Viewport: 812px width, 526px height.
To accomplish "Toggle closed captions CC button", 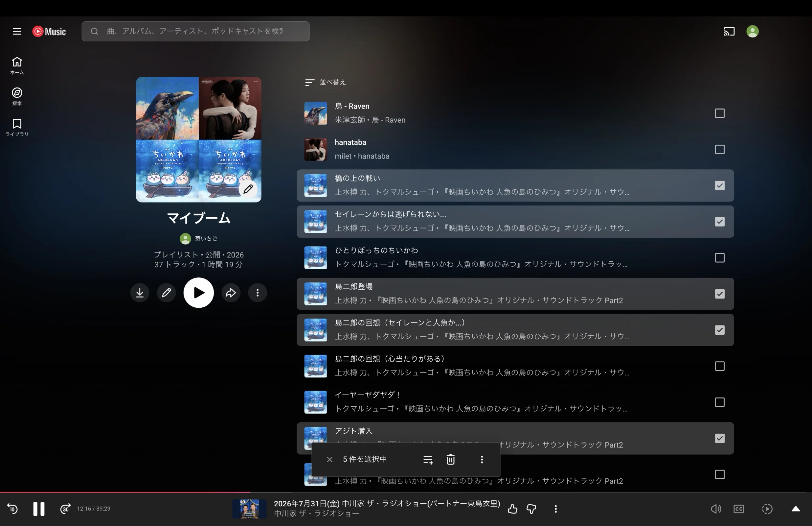I will tap(739, 509).
